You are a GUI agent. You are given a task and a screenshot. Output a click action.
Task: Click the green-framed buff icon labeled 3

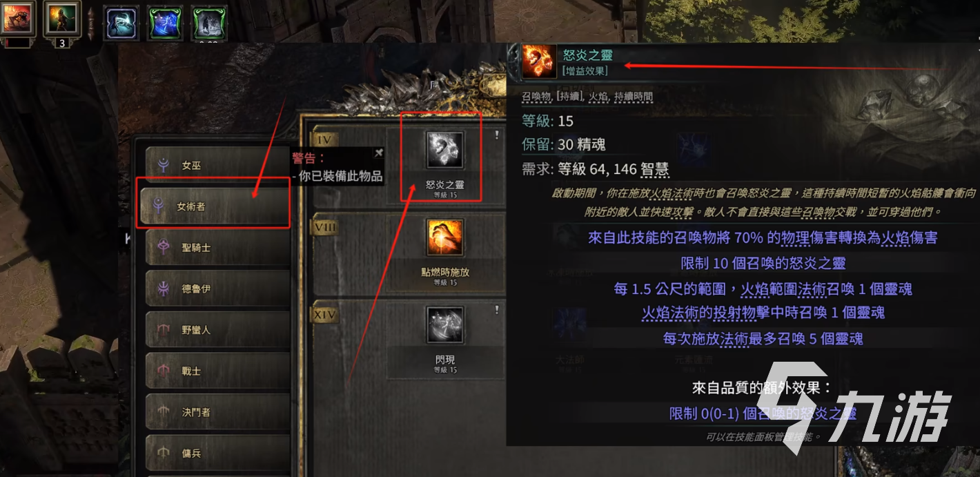click(59, 19)
